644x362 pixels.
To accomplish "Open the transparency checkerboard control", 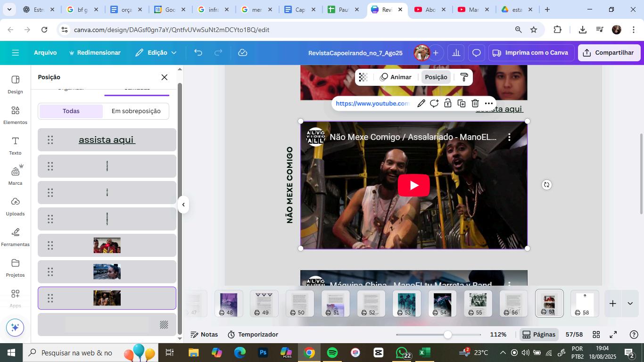I will (x=363, y=77).
